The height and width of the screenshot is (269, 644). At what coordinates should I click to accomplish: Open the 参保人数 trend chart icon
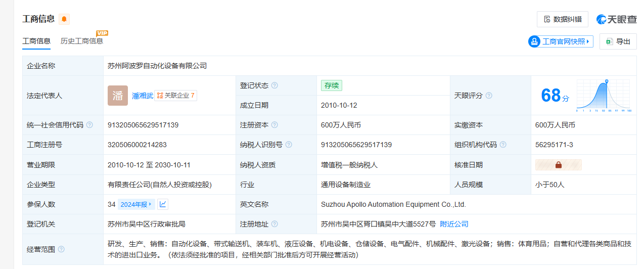pos(163,204)
